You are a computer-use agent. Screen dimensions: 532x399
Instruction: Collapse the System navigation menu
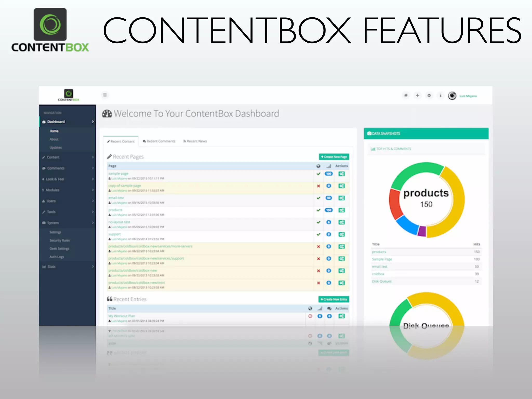(67, 223)
